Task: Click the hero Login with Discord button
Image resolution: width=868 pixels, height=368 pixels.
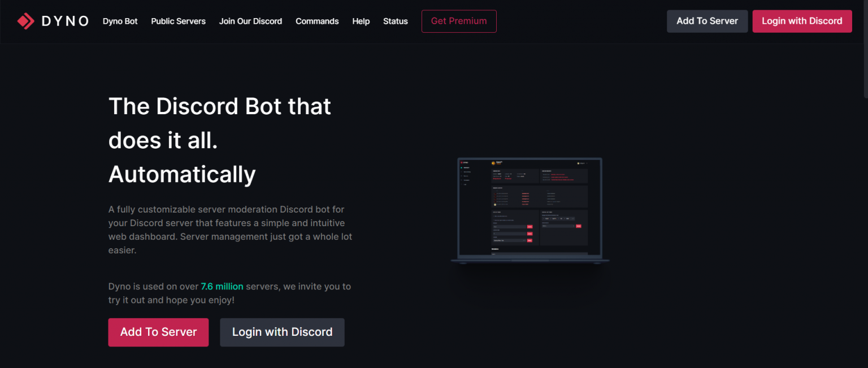Action: (x=282, y=332)
